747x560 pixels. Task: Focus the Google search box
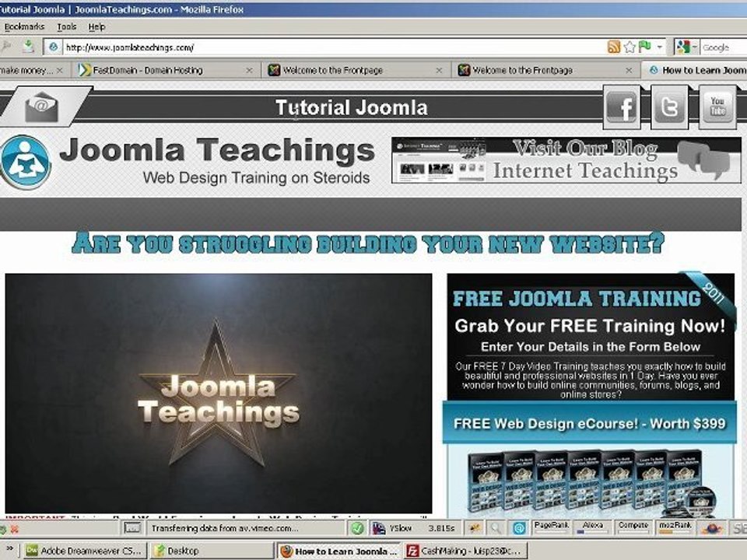pyautogui.click(x=724, y=47)
